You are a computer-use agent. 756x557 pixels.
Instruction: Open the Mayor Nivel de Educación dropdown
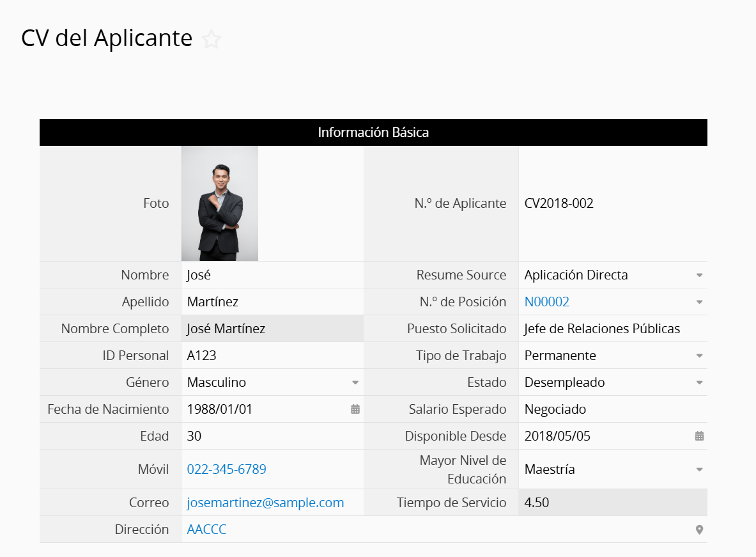[699, 469]
